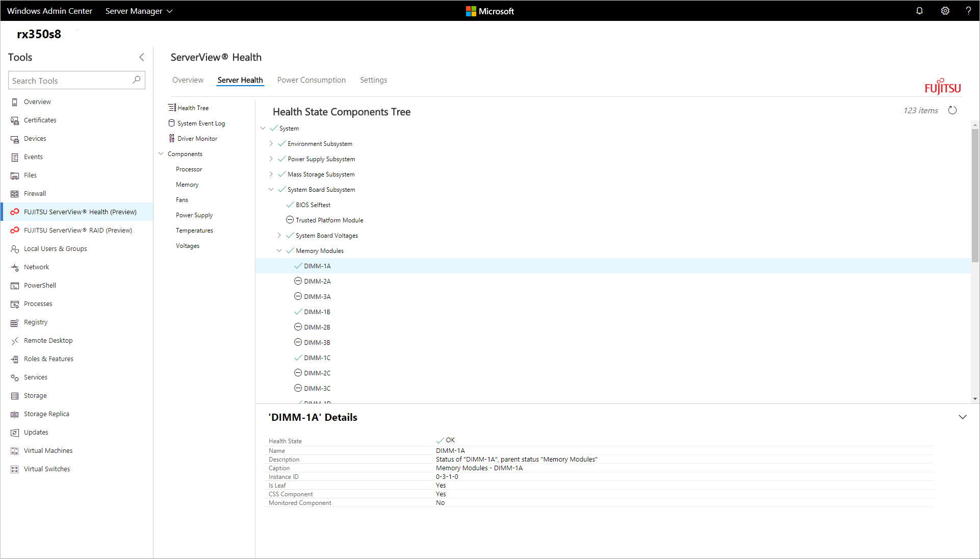Select the Settings tab
980x559 pixels.
click(374, 80)
